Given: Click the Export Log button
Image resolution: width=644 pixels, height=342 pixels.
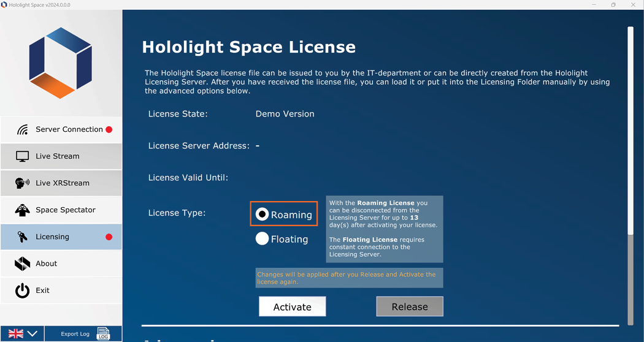Looking at the screenshot, I should [83, 334].
